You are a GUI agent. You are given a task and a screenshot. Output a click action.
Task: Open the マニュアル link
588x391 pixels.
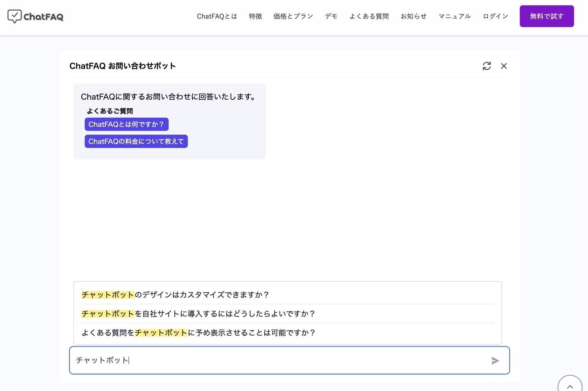(x=454, y=16)
